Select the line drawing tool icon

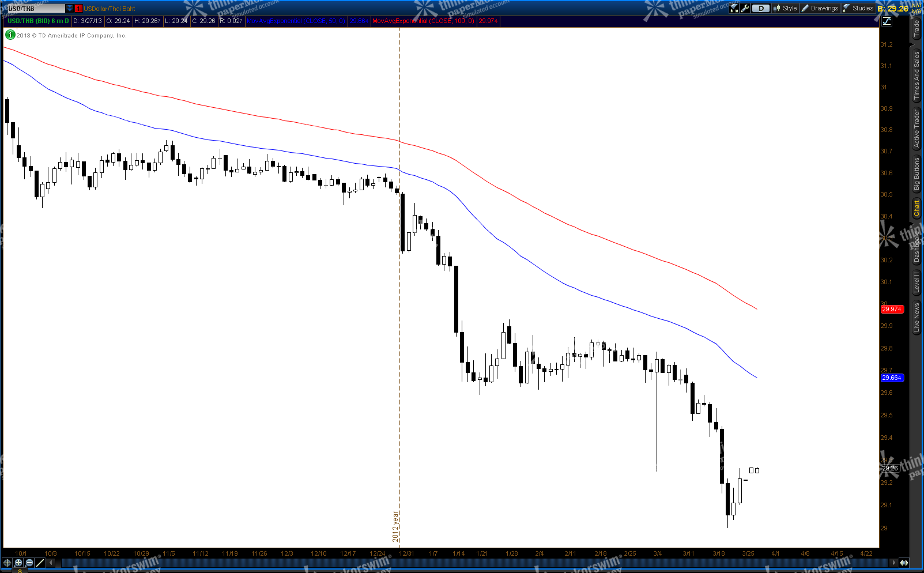click(x=40, y=563)
